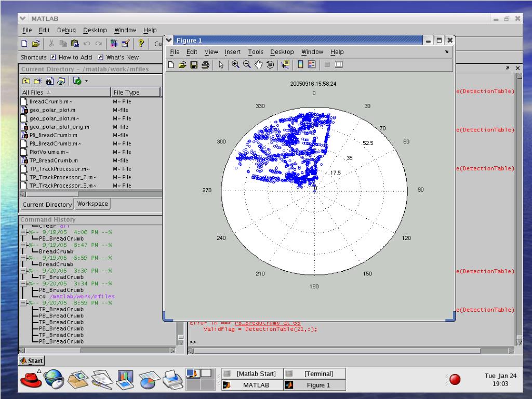Collapse the 9/19/05 6:47 PM history group
The image size is (532, 399).
click(23, 245)
